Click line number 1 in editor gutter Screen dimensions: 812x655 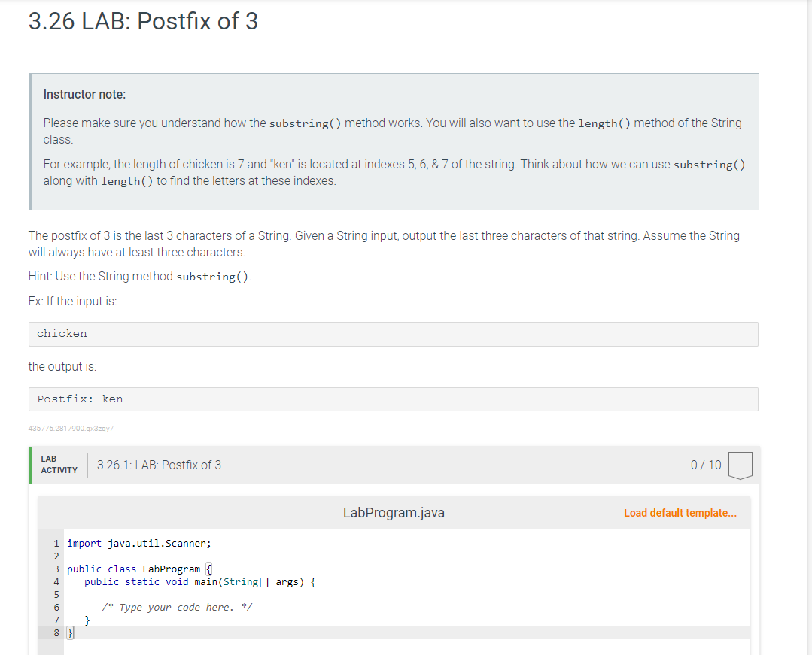(x=56, y=543)
